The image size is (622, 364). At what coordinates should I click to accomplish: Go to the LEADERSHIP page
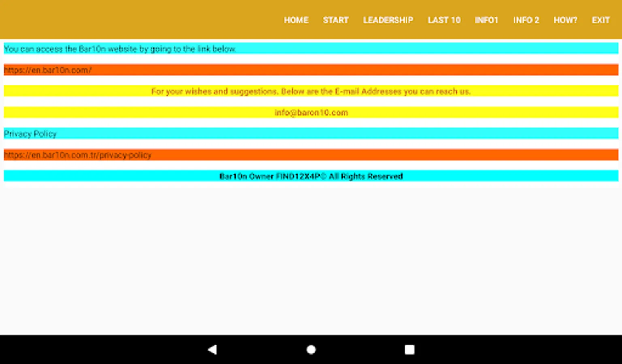click(388, 20)
